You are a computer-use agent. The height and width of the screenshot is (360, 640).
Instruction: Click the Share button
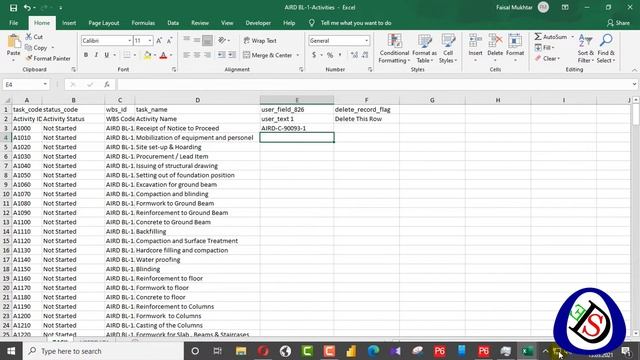pos(618,23)
